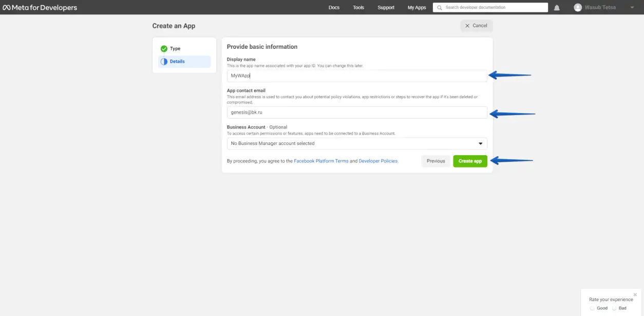This screenshot has height=316, width=644.
Task: Open the Support menu
Action: (386, 8)
